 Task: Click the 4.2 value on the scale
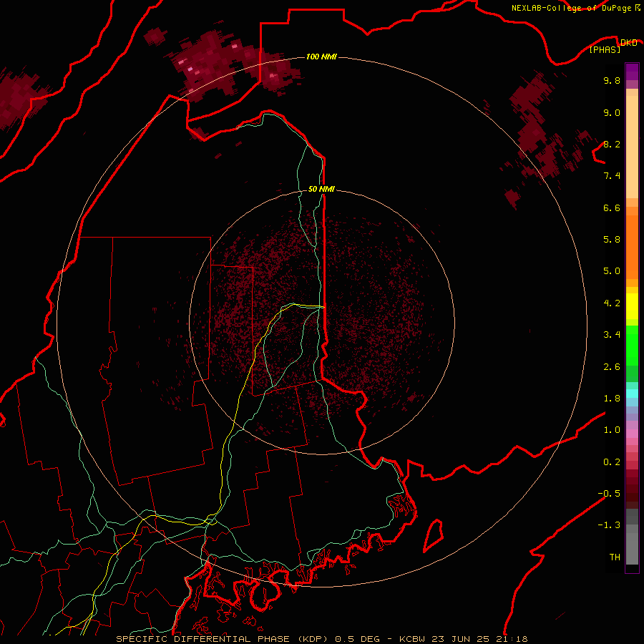(x=612, y=303)
